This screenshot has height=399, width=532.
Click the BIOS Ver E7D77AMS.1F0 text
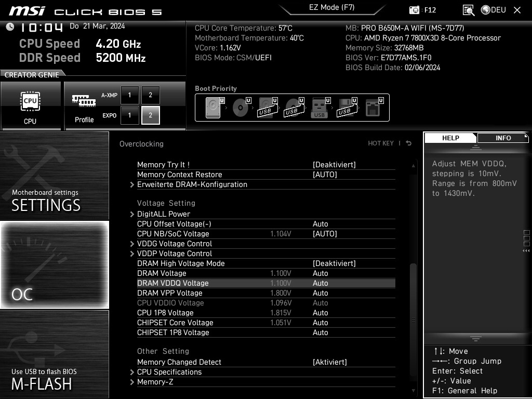click(x=389, y=58)
